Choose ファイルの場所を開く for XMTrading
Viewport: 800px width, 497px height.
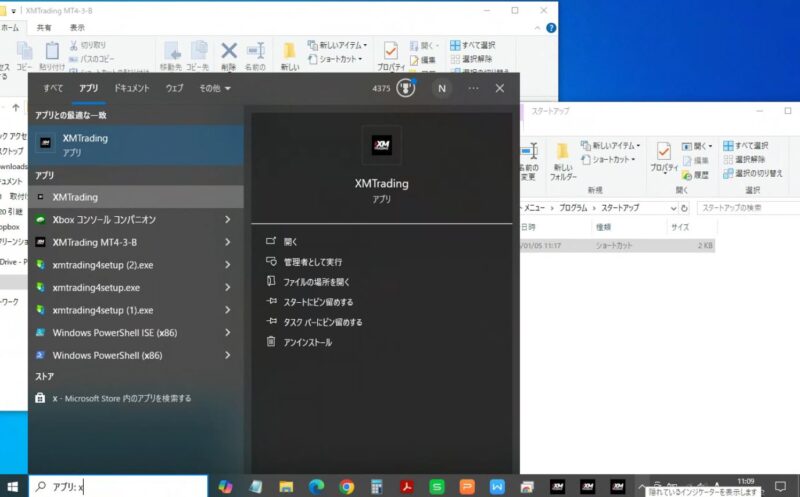[316, 282]
